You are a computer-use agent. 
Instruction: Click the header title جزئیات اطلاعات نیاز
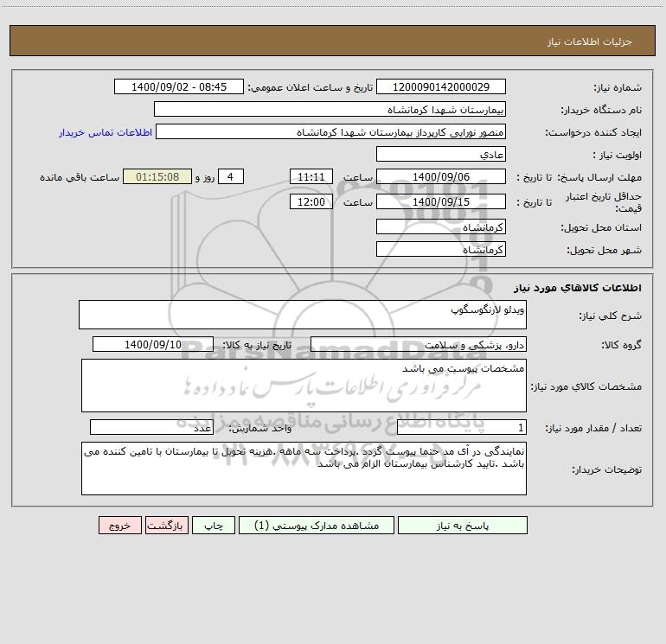(x=589, y=41)
